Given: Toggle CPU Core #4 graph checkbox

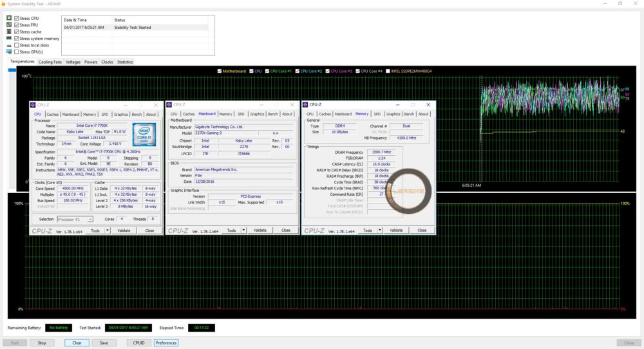Looking at the screenshot, I should 357,71.
